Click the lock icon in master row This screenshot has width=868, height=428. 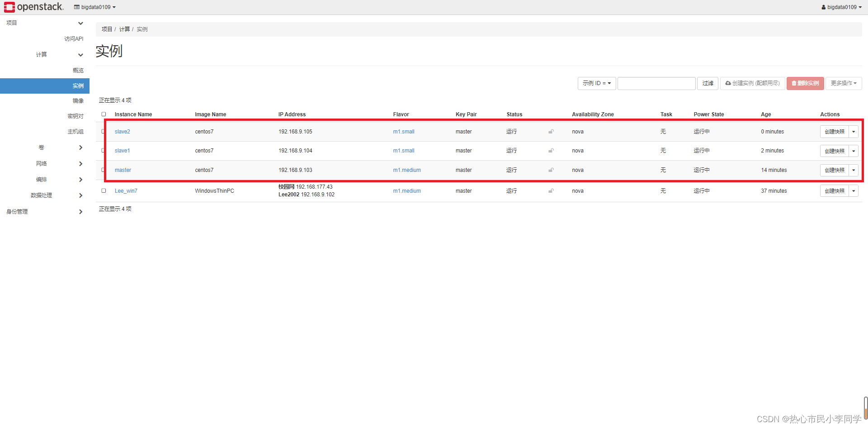point(551,170)
